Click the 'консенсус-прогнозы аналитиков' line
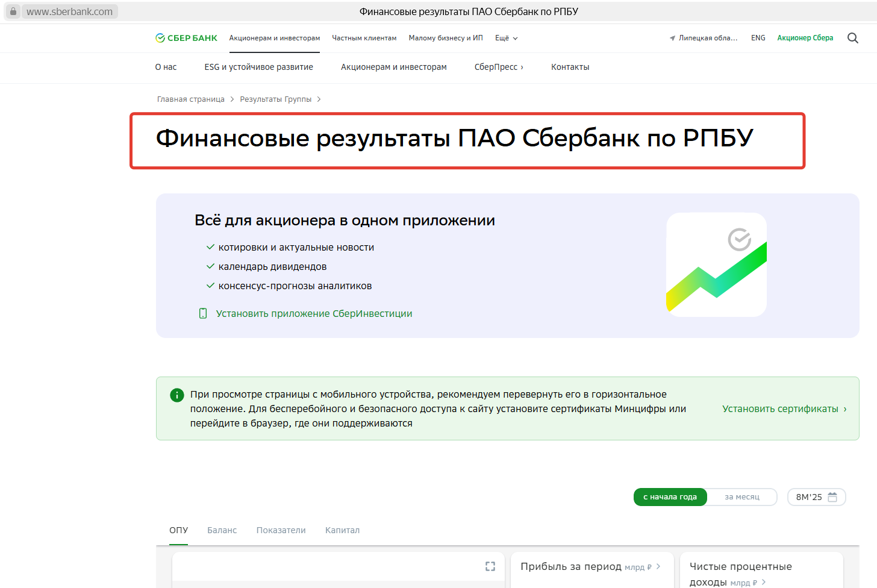Viewport: 877px width, 588px height. 295,286
